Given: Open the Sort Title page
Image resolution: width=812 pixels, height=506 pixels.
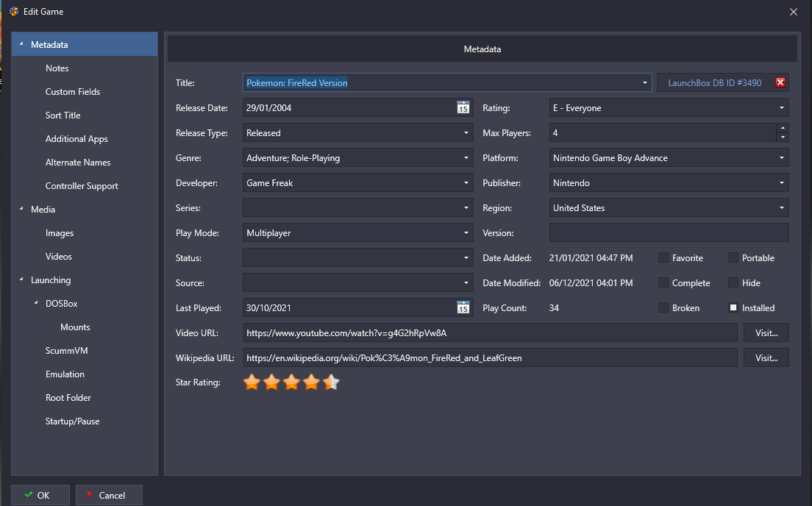Looking at the screenshot, I should (x=63, y=115).
